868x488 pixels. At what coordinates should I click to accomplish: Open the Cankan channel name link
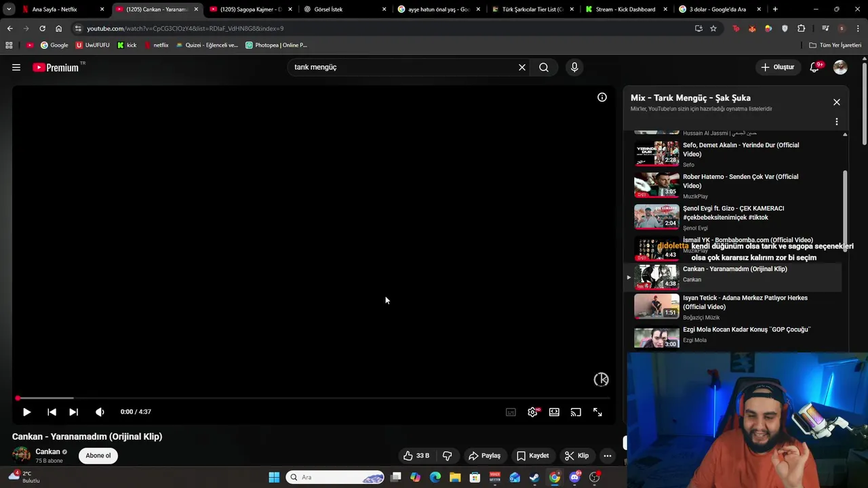(47, 451)
